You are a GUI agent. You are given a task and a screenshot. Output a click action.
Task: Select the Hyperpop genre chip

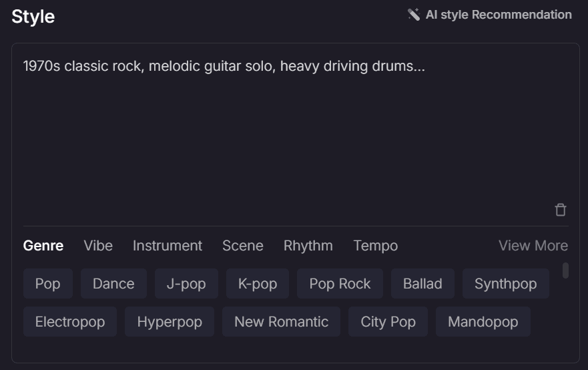click(x=170, y=322)
